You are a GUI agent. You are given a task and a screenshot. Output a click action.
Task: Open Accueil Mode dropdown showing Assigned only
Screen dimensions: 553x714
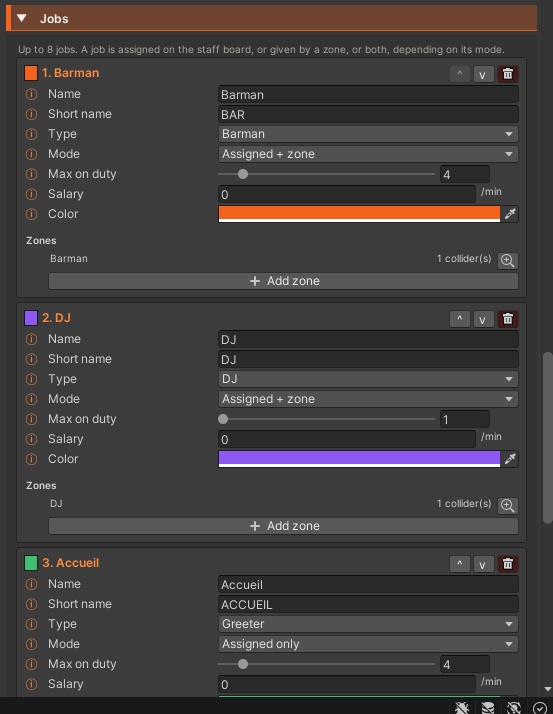[368, 644]
